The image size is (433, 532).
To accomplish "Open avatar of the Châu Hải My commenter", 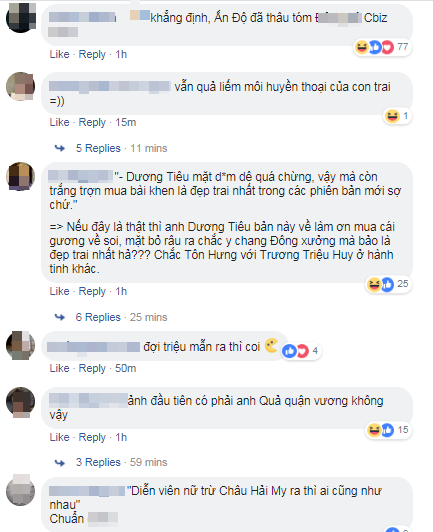I will click(21, 491).
